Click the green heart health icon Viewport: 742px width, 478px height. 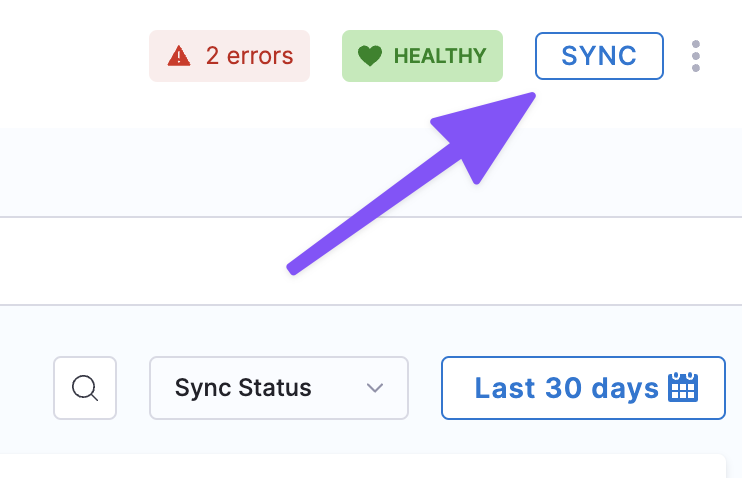click(370, 56)
